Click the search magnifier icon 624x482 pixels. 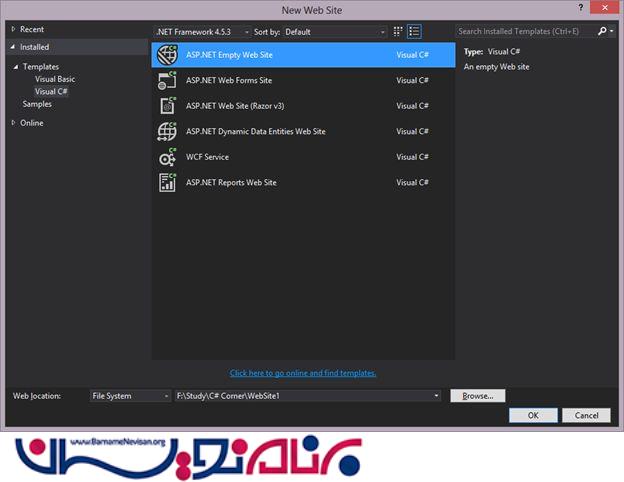pos(602,31)
